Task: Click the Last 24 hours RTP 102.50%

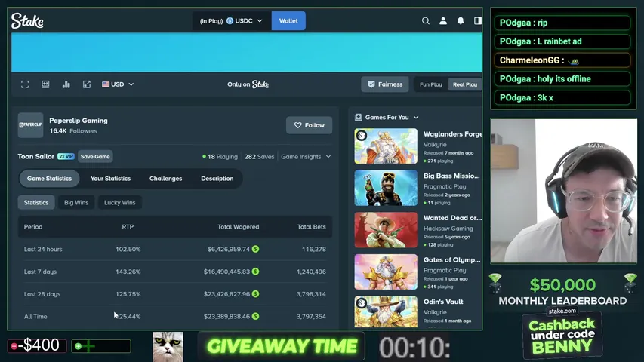Action: click(x=128, y=249)
